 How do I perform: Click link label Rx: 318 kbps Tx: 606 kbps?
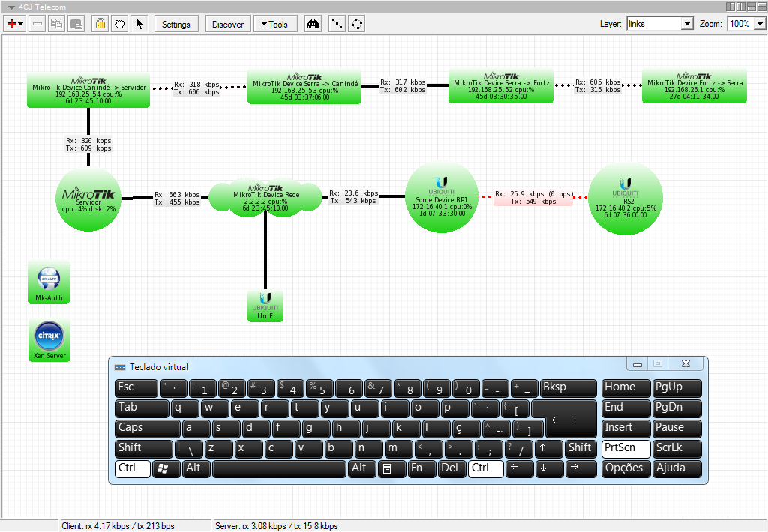pos(197,88)
